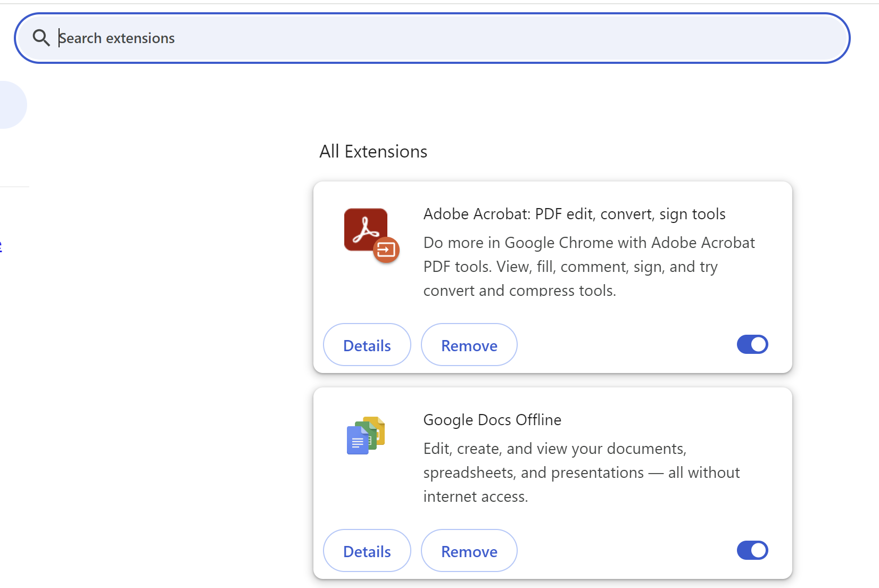Remove the Adobe Acrobat extension

click(x=469, y=345)
